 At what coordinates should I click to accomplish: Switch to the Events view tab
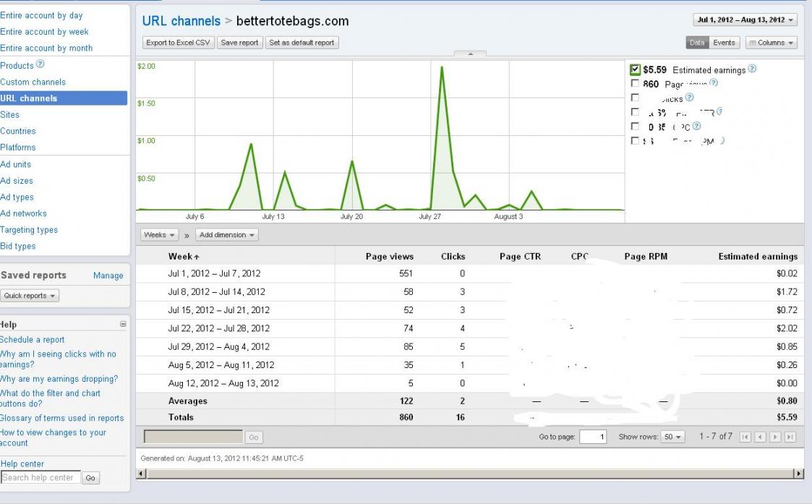tap(724, 43)
